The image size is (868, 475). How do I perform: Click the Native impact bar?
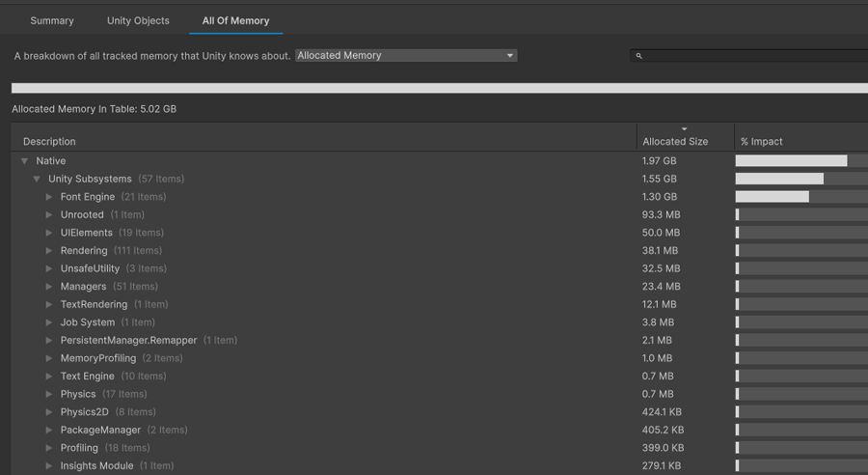click(x=791, y=161)
